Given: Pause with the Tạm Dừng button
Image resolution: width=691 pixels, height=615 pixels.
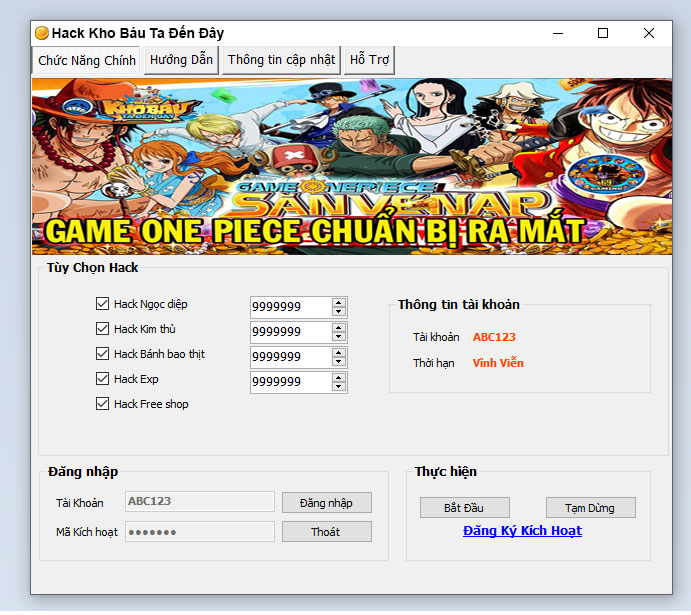Looking at the screenshot, I should (x=591, y=508).
